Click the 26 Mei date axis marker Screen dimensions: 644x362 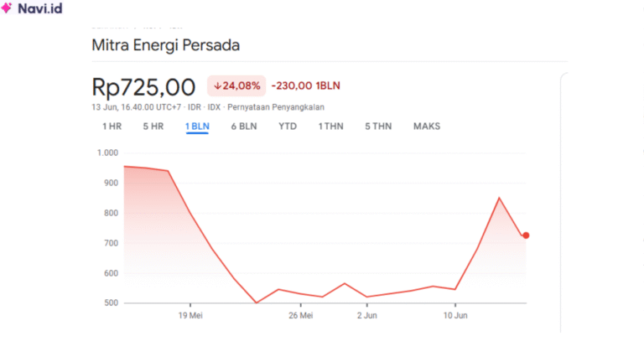(301, 315)
